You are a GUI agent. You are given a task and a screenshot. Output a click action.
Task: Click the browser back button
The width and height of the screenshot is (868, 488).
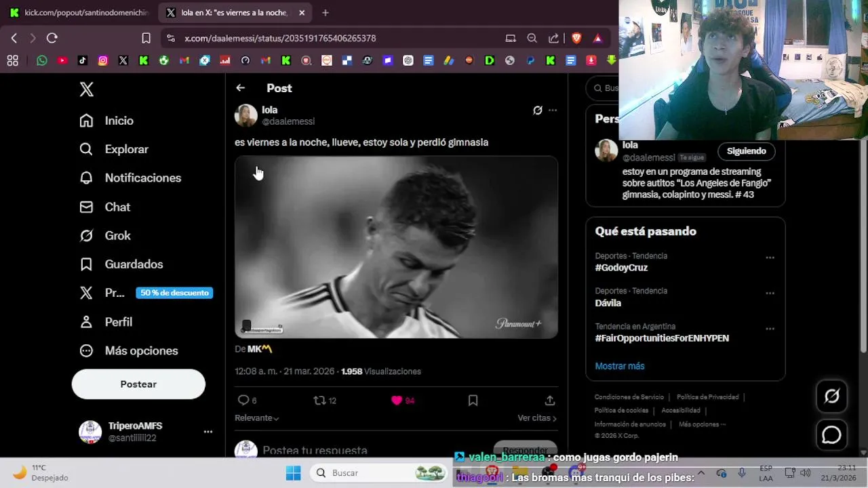(x=14, y=38)
